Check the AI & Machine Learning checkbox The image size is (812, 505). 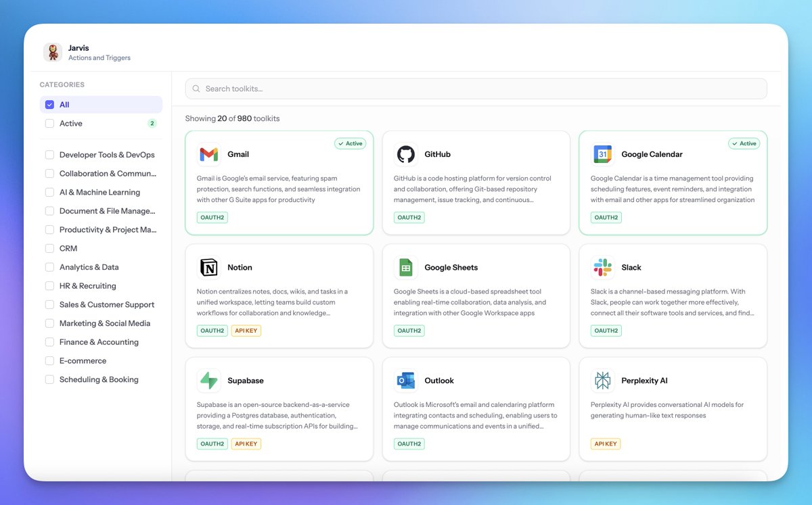(49, 193)
